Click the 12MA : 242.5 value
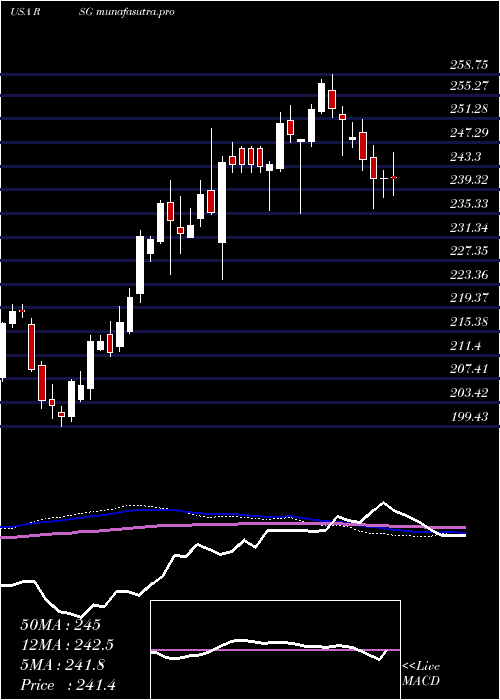 pyautogui.click(x=67, y=645)
